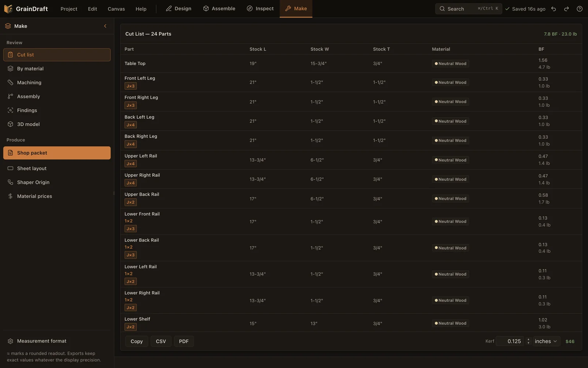Open Measurement format settings
588x368 pixels.
coord(57,341)
